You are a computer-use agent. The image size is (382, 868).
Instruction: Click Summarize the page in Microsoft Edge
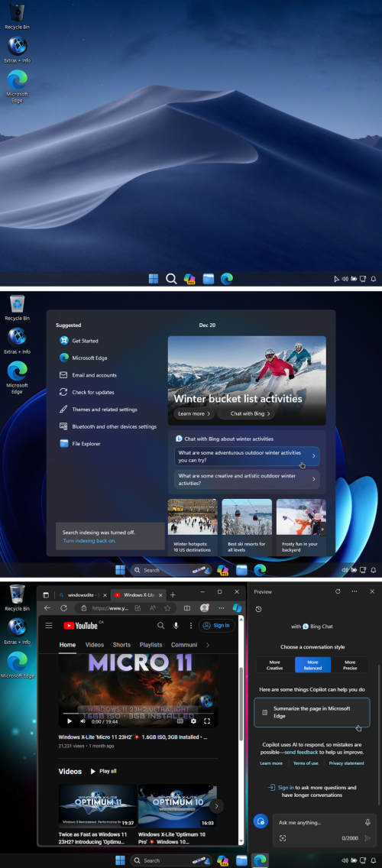coord(312,712)
